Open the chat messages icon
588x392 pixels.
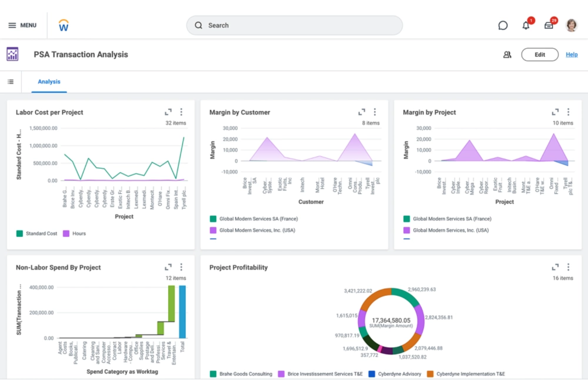click(x=503, y=25)
